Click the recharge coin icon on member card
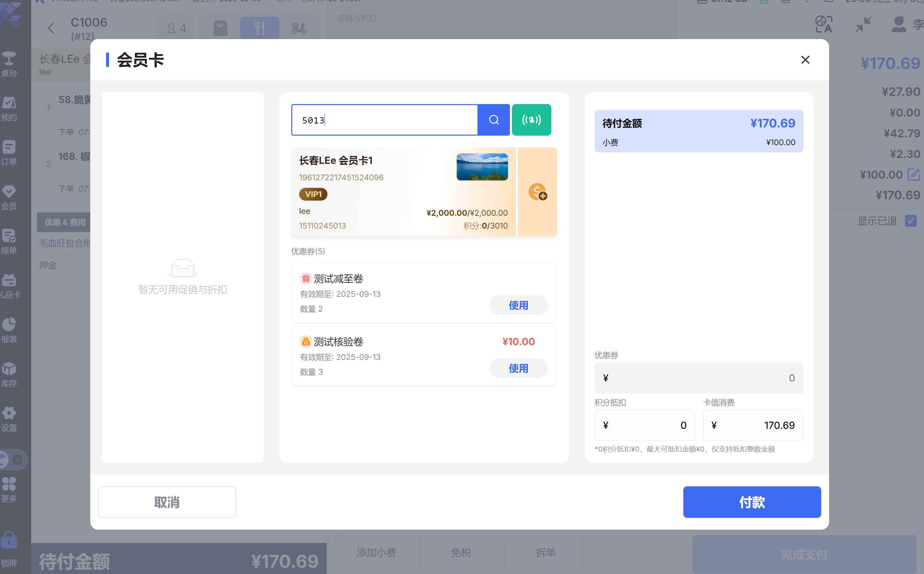Image resolution: width=924 pixels, height=574 pixels. click(537, 192)
